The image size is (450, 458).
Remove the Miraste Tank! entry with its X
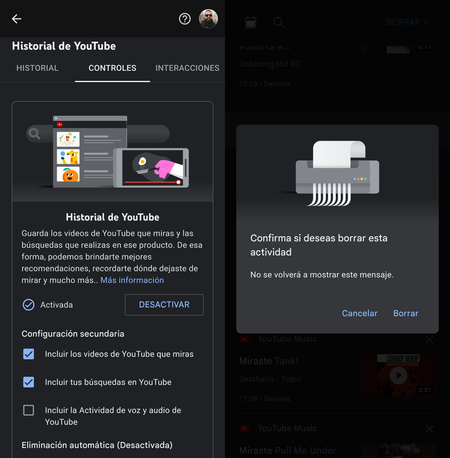(429, 340)
